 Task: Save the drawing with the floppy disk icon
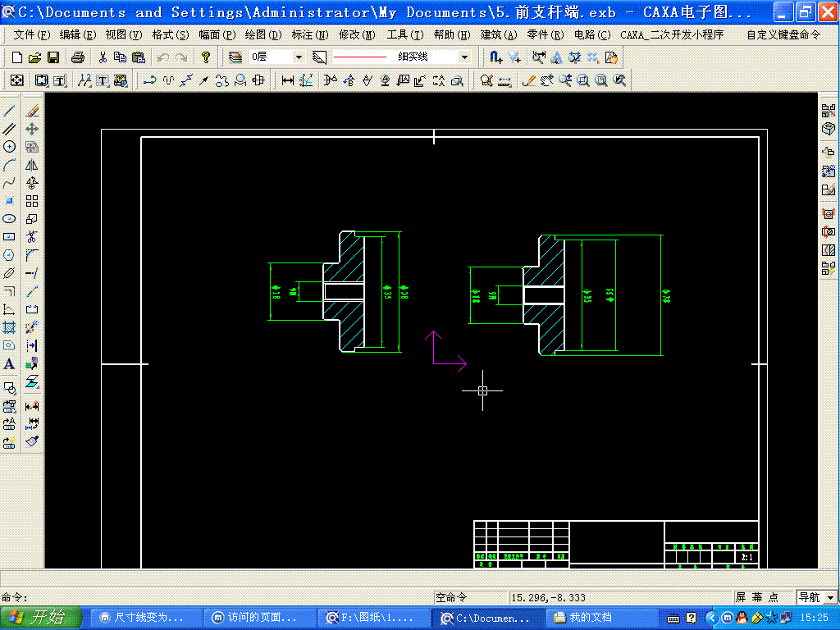coord(53,57)
